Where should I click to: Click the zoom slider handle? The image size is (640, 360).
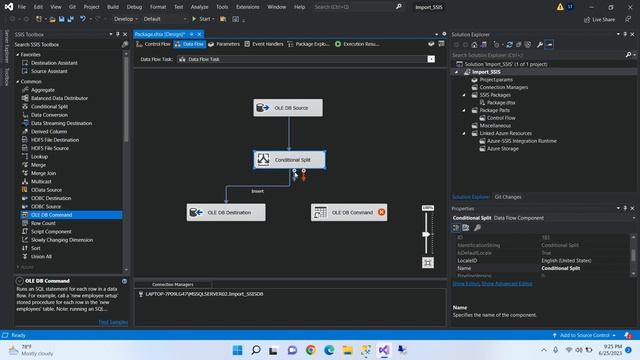426,234
